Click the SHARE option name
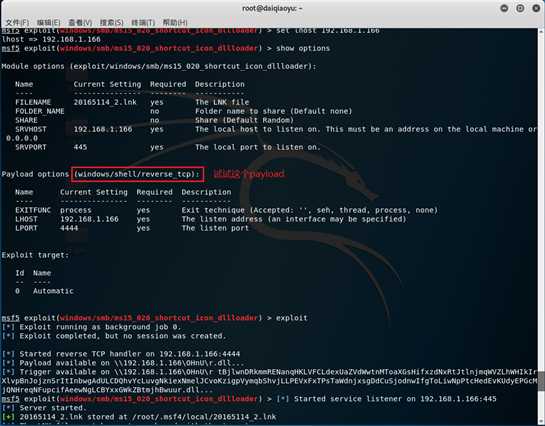 click(x=26, y=120)
